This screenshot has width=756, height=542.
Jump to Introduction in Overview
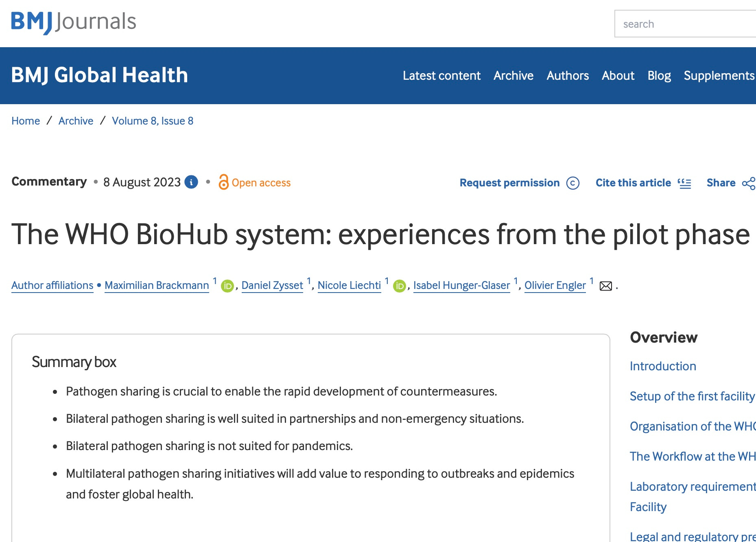[x=663, y=366]
